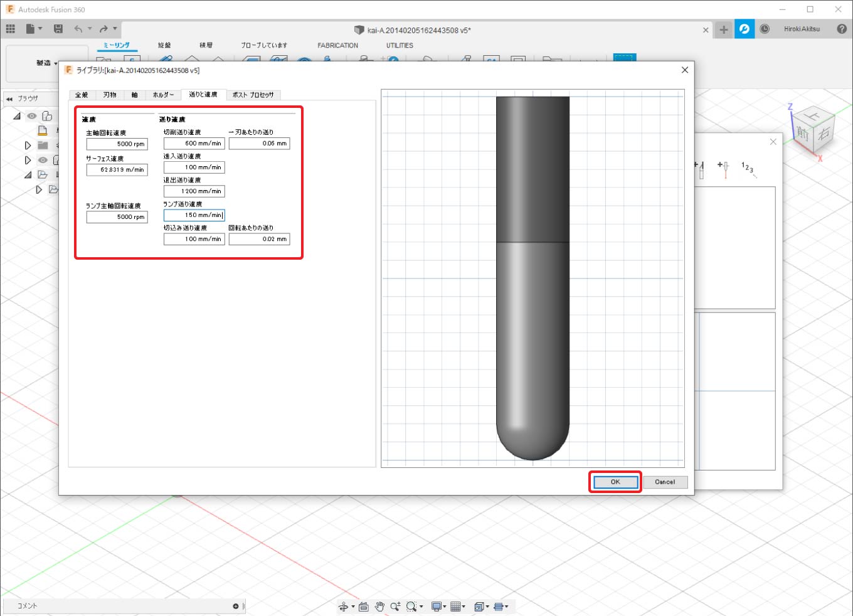The width and height of the screenshot is (853, 616).
Task: Expand the folder node in the browser tree
Action: 28,145
